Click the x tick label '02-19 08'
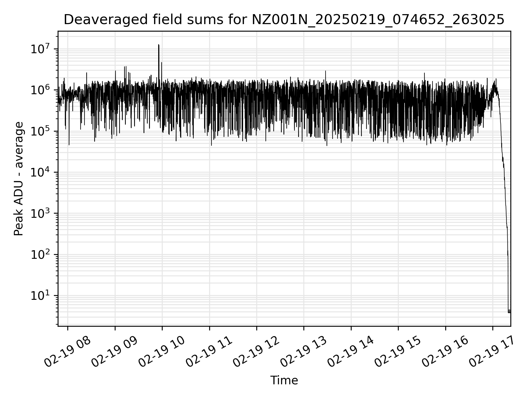This screenshot has height=399, width=532. [68, 352]
